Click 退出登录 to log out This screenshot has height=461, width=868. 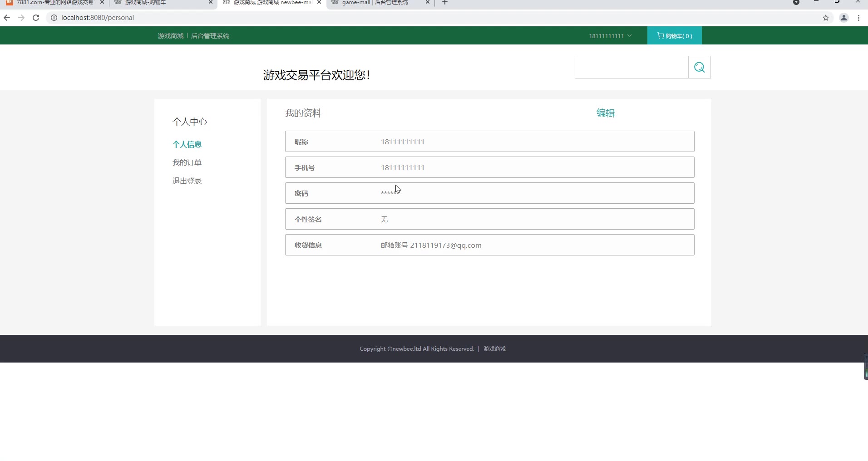(x=187, y=181)
